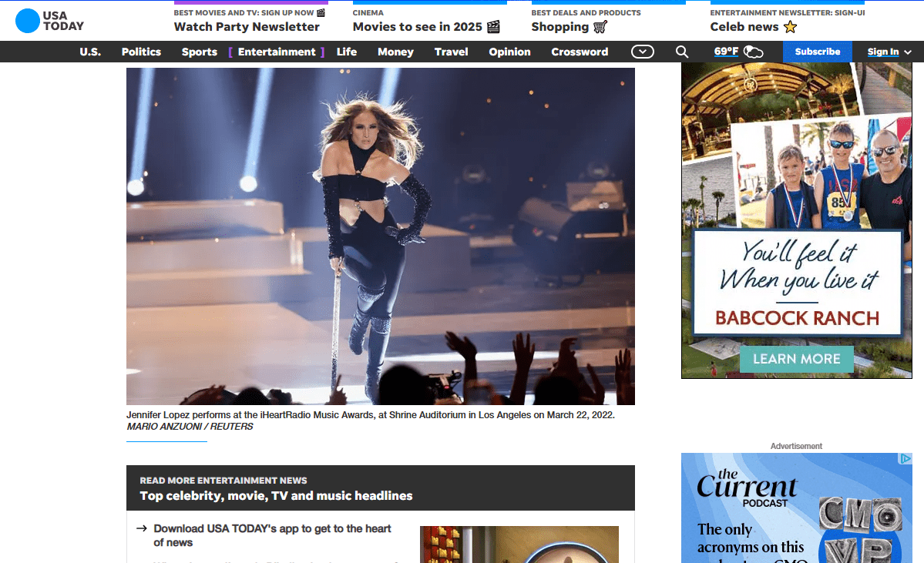Go to the Sports section
The image size is (924, 563).
[x=199, y=52]
